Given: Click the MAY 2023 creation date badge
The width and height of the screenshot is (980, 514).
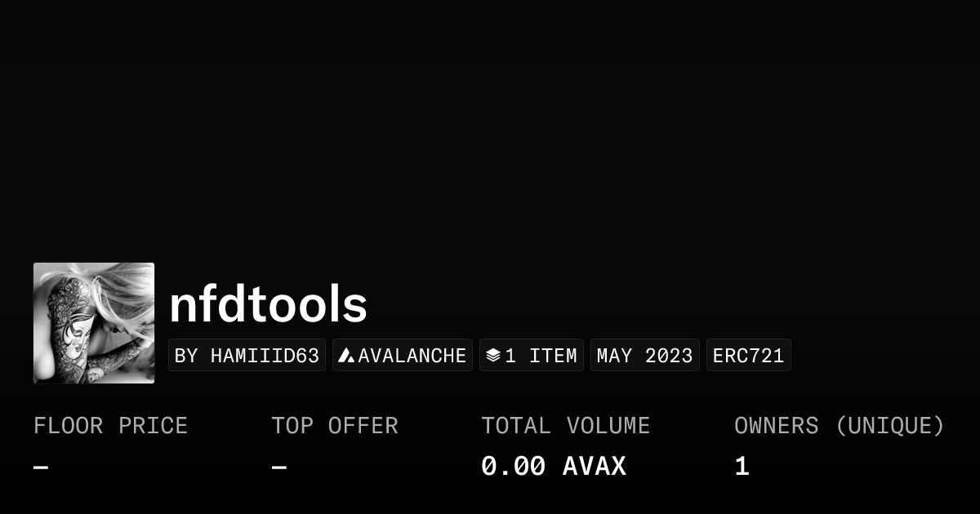Looking at the screenshot, I should point(644,356).
